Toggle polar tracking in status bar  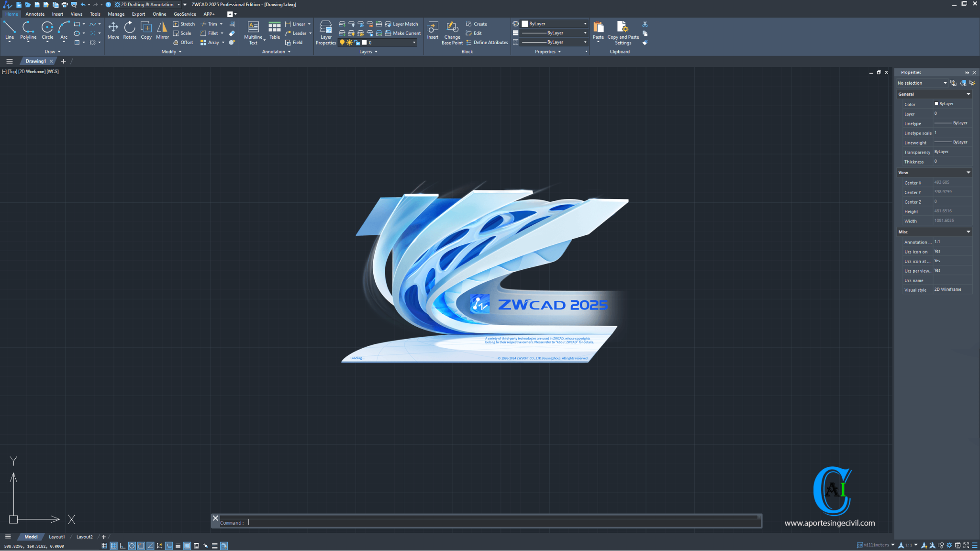132,546
